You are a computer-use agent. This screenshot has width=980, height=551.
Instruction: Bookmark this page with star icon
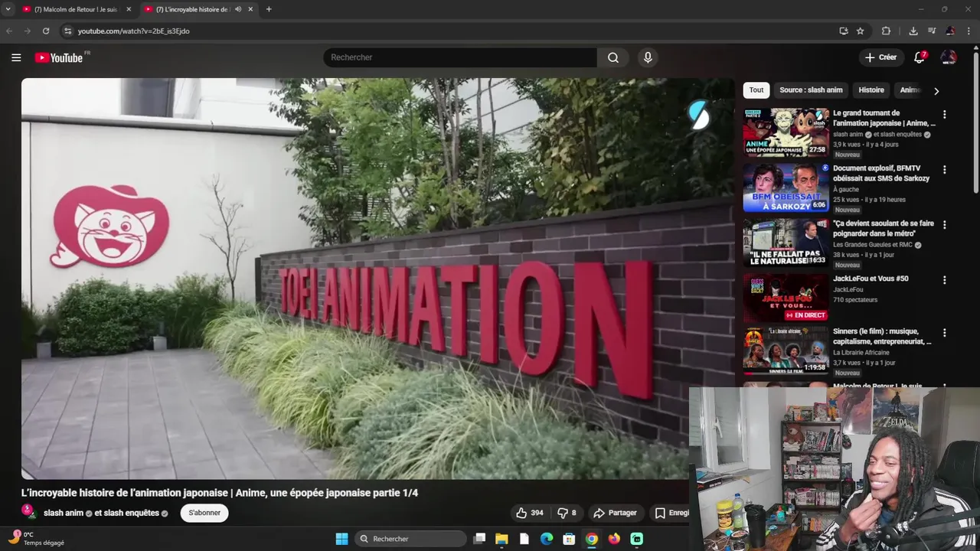[x=861, y=31]
